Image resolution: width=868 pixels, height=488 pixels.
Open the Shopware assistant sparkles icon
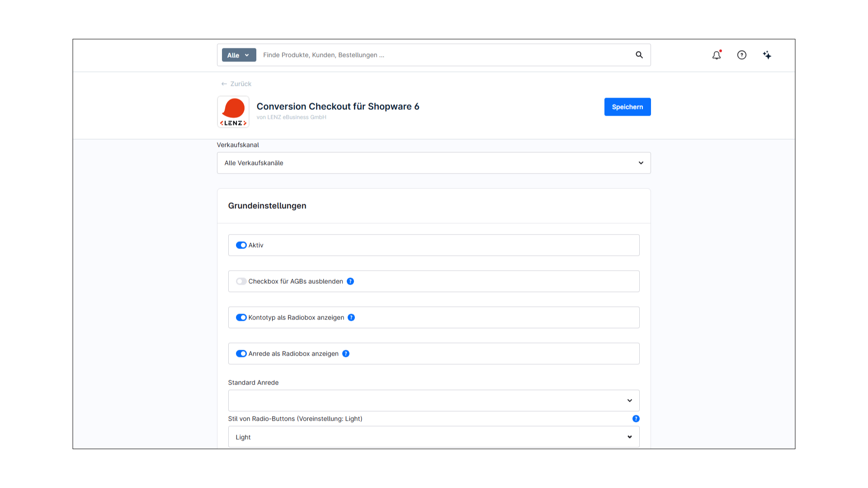click(x=767, y=55)
